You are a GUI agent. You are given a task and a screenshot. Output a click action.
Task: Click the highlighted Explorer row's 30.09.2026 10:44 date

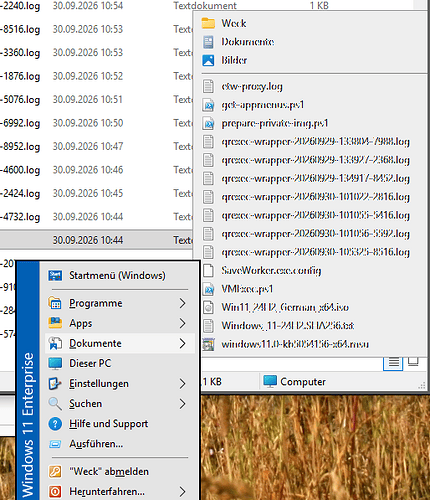point(88,240)
